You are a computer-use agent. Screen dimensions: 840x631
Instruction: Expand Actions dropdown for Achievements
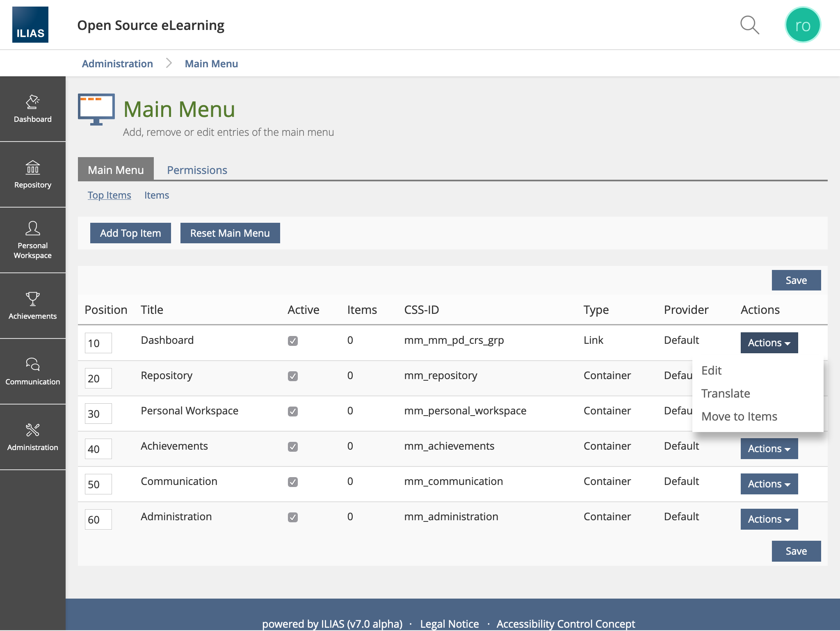click(x=769, y=448)
